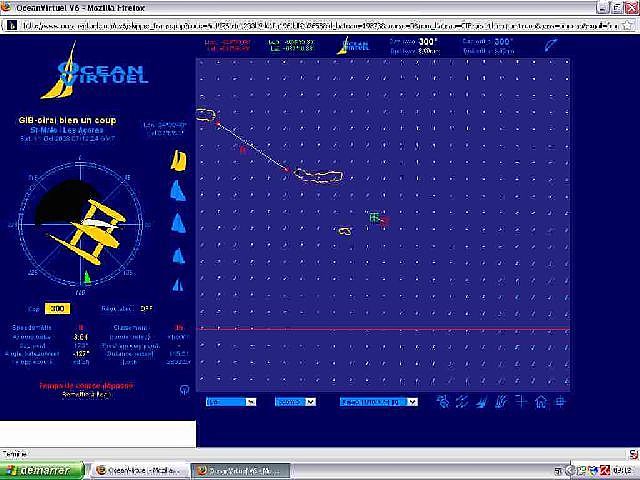640x480 pixels.
Task: Click the small round icon below the sails
Action: click(x=182, y=389)
